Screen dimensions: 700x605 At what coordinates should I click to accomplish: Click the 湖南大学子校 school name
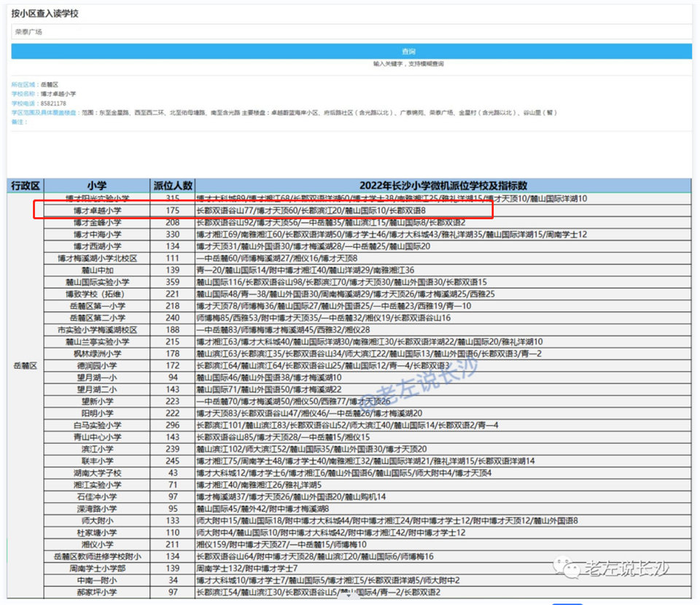click(97, 473)
